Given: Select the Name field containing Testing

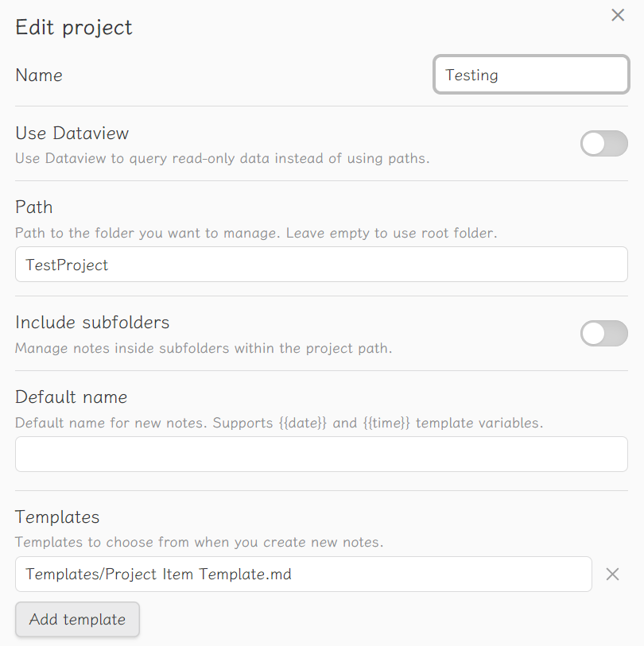Looking at the screenshot, I should [530, 75].
